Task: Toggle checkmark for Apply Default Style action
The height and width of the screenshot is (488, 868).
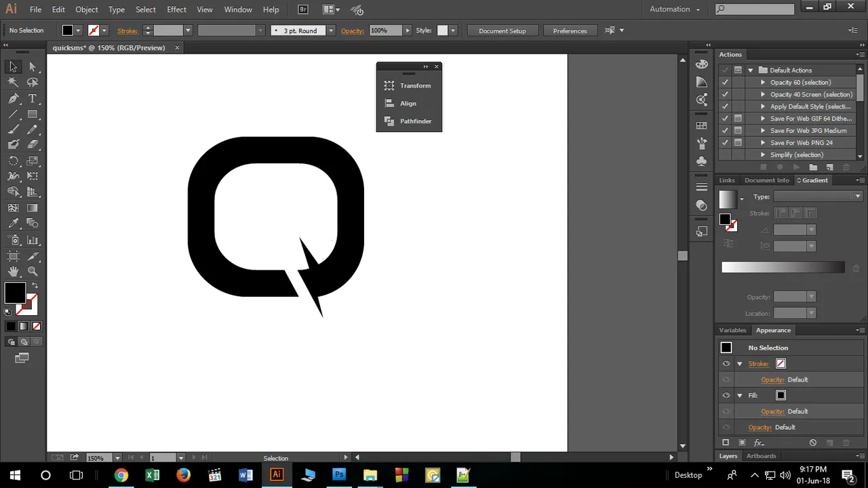Action: [725, 106]
